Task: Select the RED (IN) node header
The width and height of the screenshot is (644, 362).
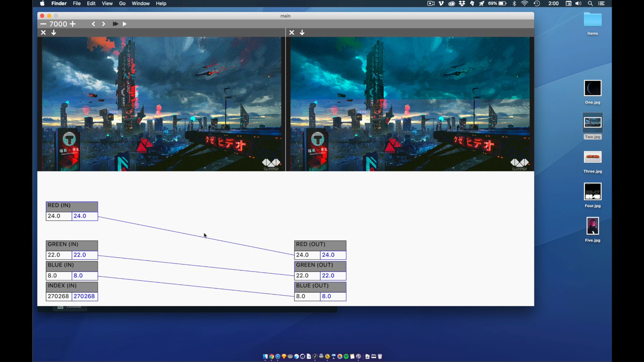Action: pos(72,206)
